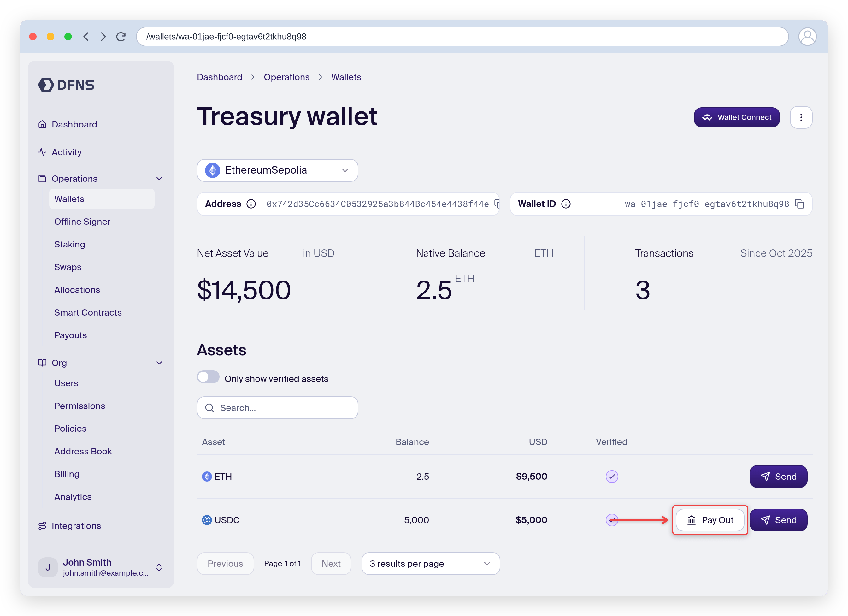The height and width of the screenshot is (616, 848).
Task: Click the USD column header
Action: (x=538, y=442)
